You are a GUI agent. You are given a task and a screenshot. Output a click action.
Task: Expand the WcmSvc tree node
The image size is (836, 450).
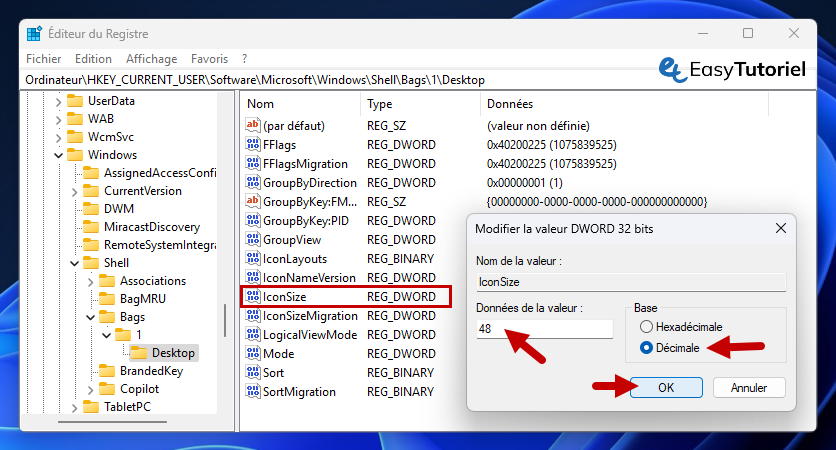(x=59, y=138)
